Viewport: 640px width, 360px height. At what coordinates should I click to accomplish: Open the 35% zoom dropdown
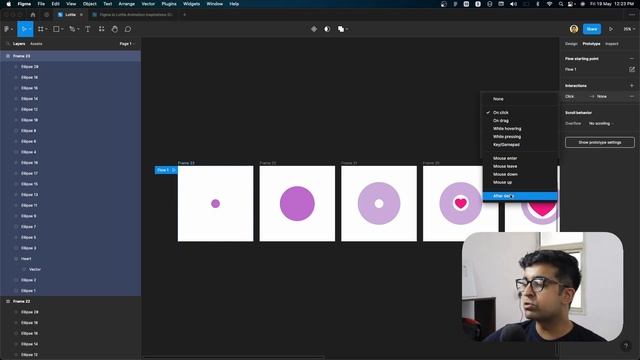(629, 29)
